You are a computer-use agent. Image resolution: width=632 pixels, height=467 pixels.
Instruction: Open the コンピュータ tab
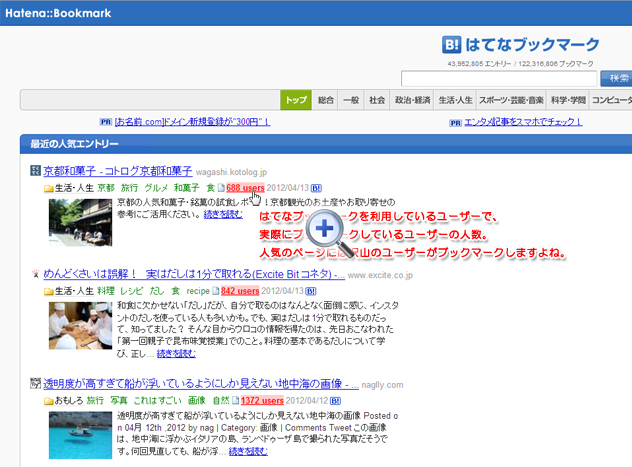[x=611, y=100]
